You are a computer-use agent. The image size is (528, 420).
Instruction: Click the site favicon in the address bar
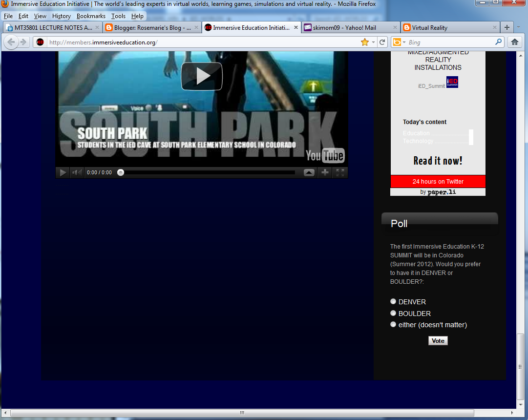(x=40, y=42)
